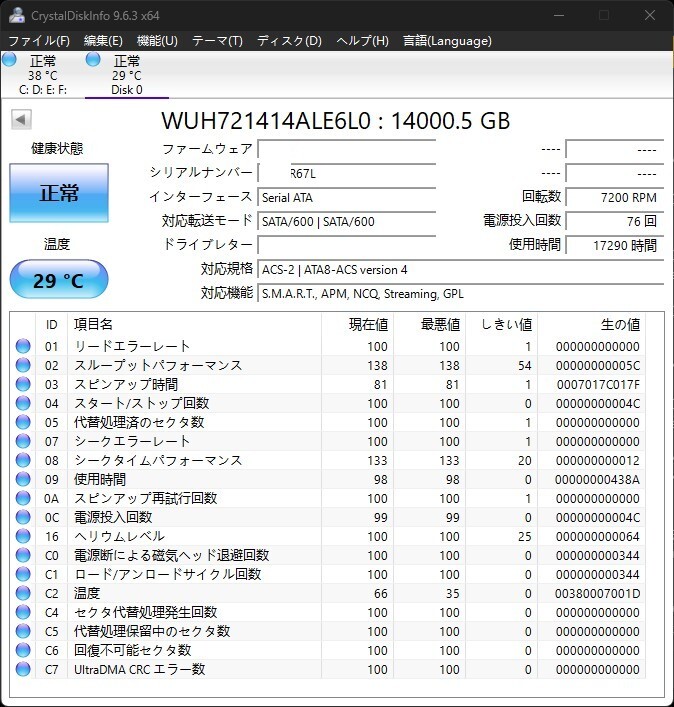Click the status orb for ID C7 row

coord(23,669)
